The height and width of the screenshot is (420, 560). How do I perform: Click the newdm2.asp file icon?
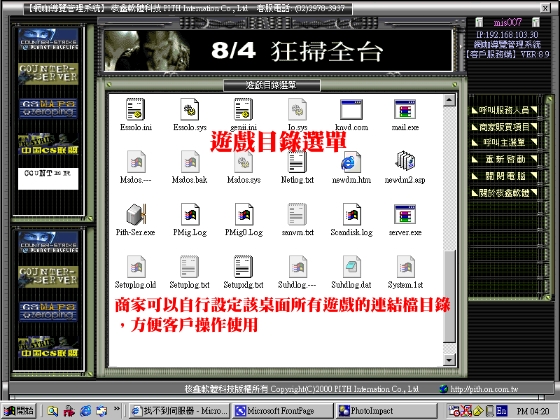pos(405,161)
